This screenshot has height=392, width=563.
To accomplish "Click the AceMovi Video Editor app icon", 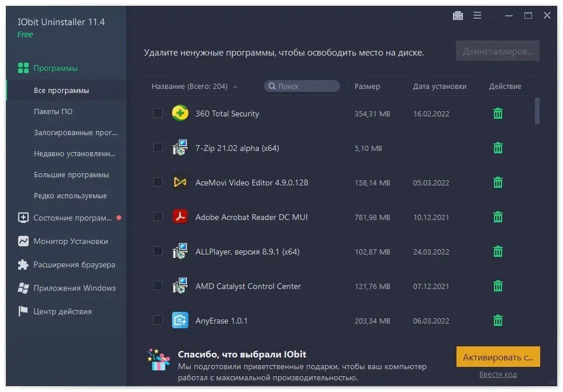I will point(180,182).
